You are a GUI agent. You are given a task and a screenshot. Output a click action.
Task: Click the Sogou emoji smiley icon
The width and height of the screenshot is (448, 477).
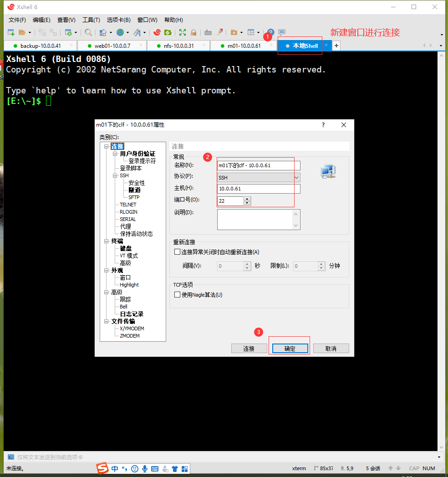pos(135,468)
